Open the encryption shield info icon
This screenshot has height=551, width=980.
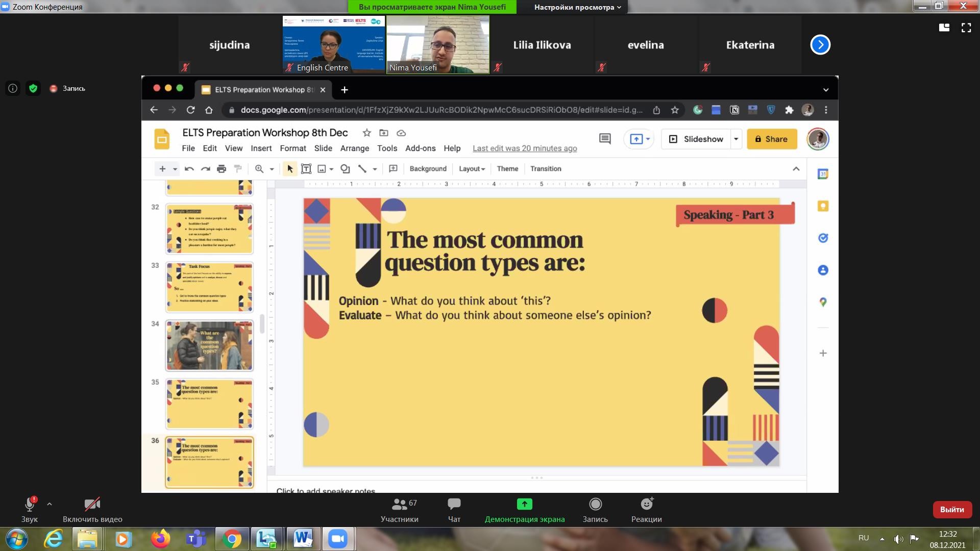click(33, 88)
